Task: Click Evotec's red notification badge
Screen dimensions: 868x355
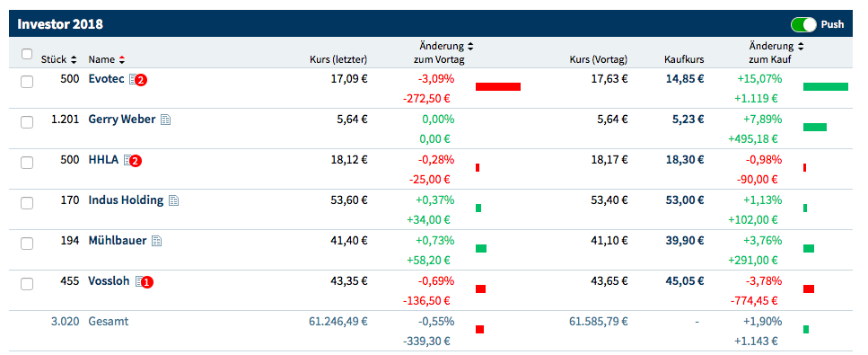Action: click(141, 80)
